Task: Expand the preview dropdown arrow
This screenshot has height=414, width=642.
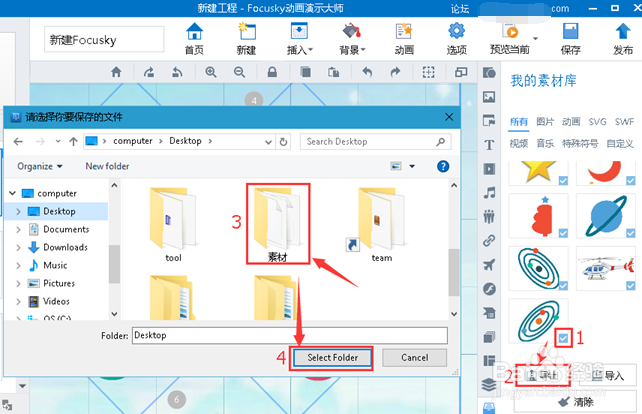Action: (x=535, y=38)
